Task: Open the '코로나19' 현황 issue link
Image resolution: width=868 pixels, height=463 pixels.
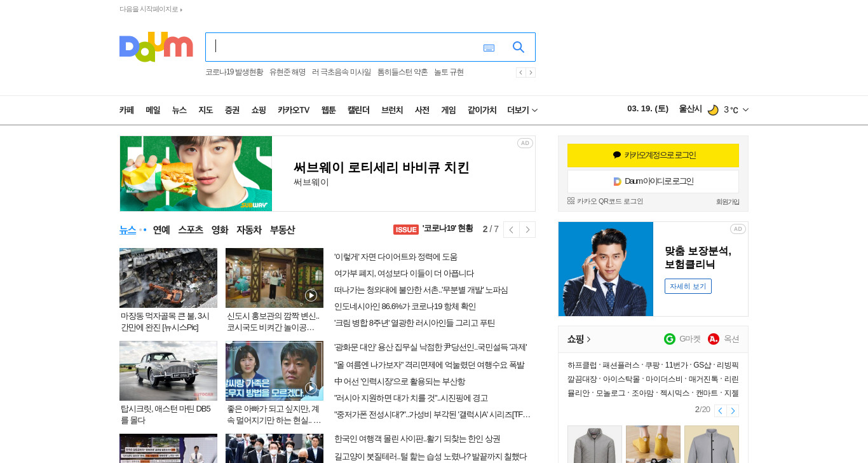Action: [447, 229]
